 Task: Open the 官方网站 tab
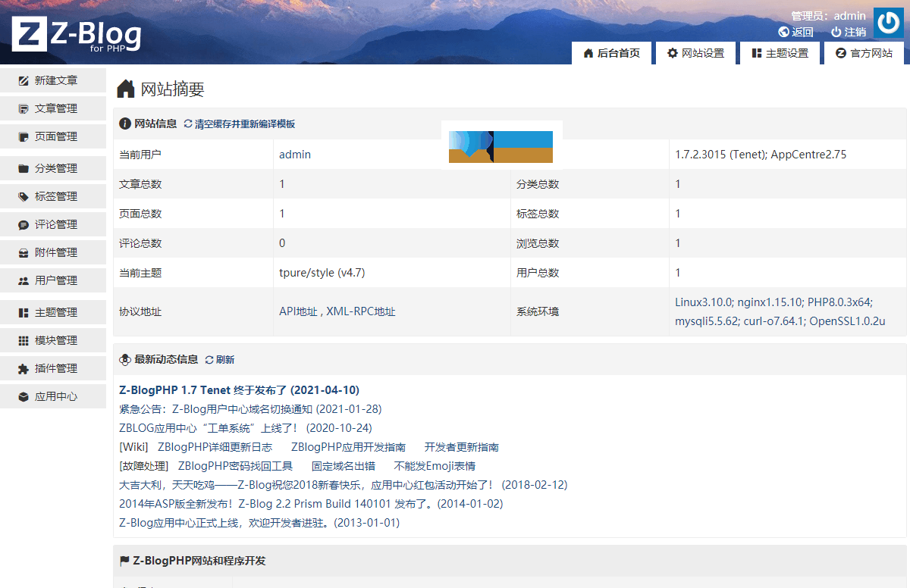click(x=864, y=53)
